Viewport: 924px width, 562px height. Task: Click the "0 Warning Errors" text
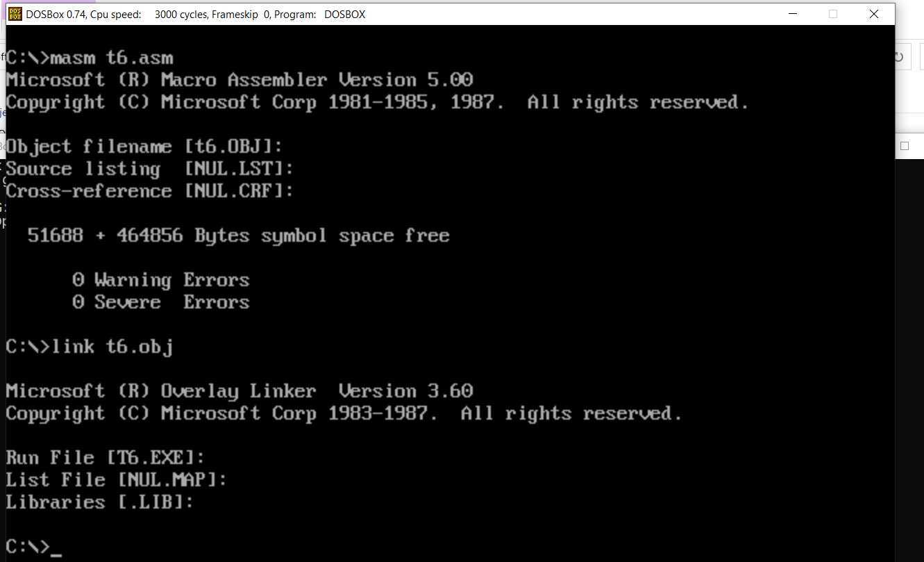(x=160, y=280)
